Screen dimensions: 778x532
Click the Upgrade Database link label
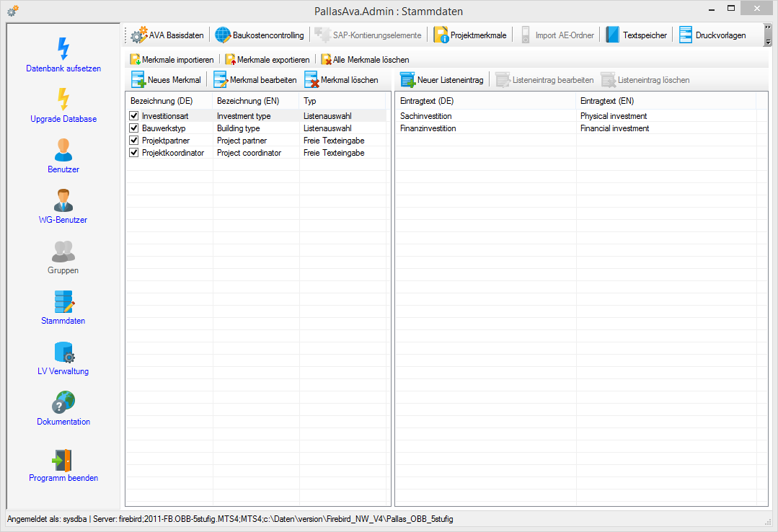point(63,119)
